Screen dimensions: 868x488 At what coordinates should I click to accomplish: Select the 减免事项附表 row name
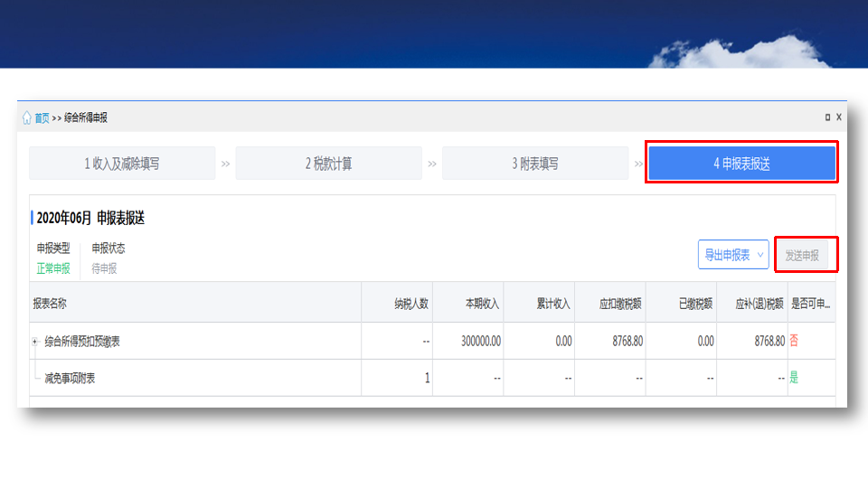(x=70, y=379)
